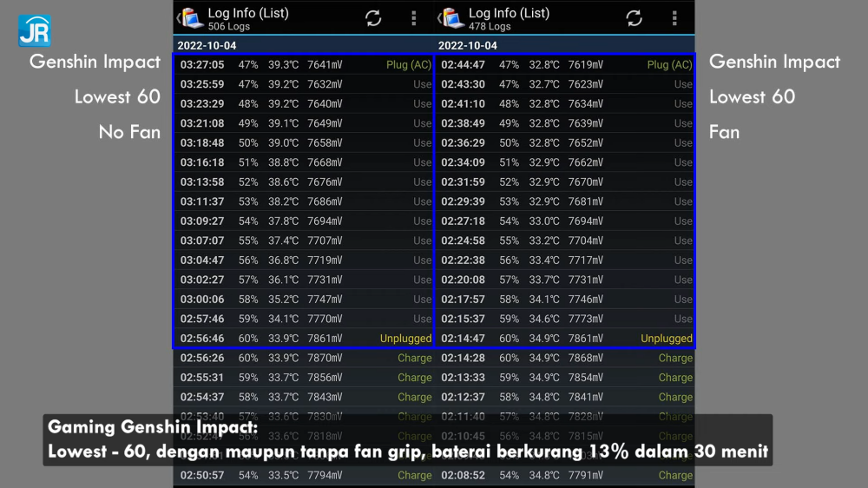
Task: Click the Log Info (List) title above 478 Logs
Action: click(x=509, y=13)
